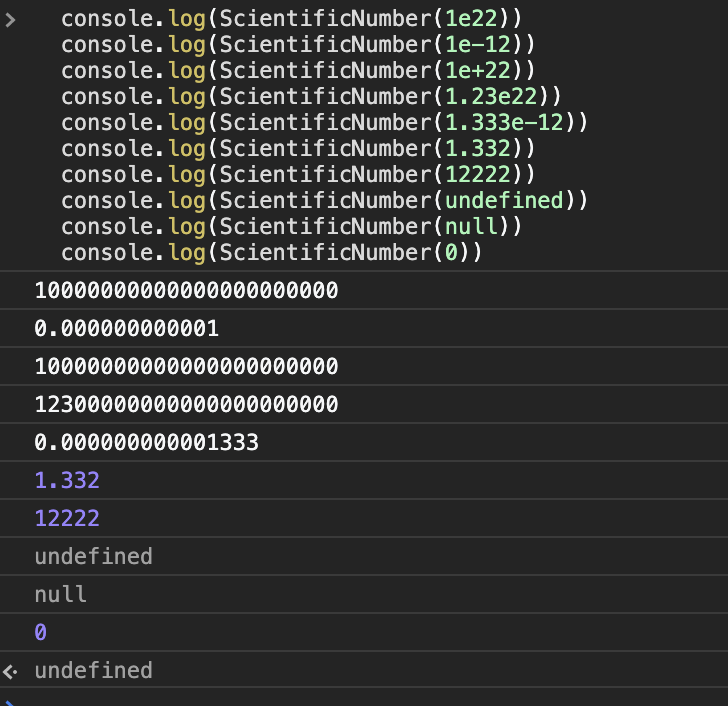This screenshot has height=706, width=728.
Task: Click the undefined result beside the return arrow
Action: point(93,670)
